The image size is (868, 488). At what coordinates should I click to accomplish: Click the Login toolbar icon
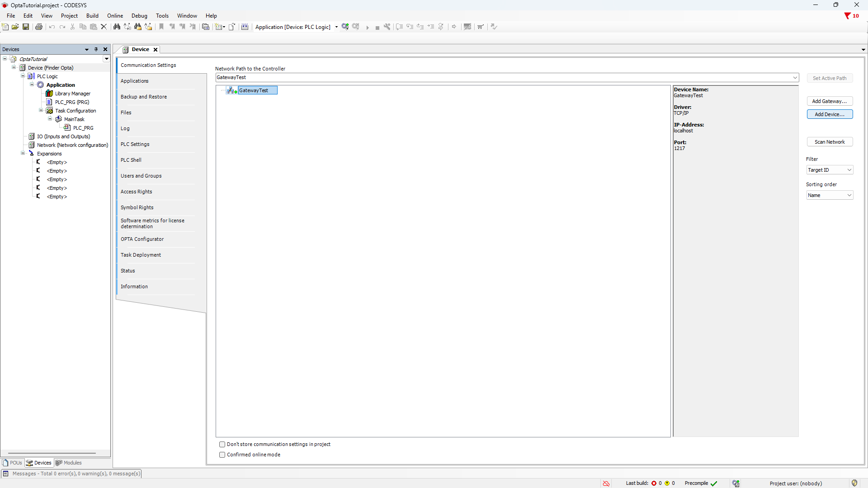pos(345,27)
